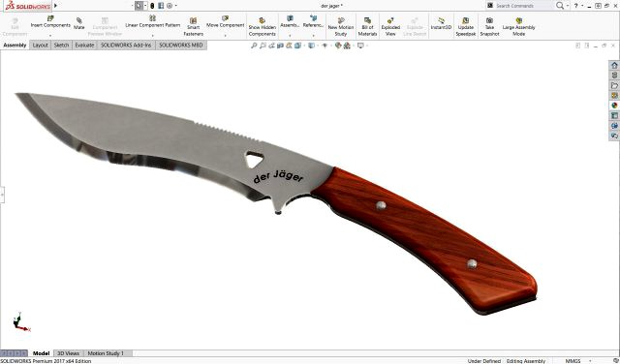
Task: Open View Settings monitor icon
Action: (360, 45)
